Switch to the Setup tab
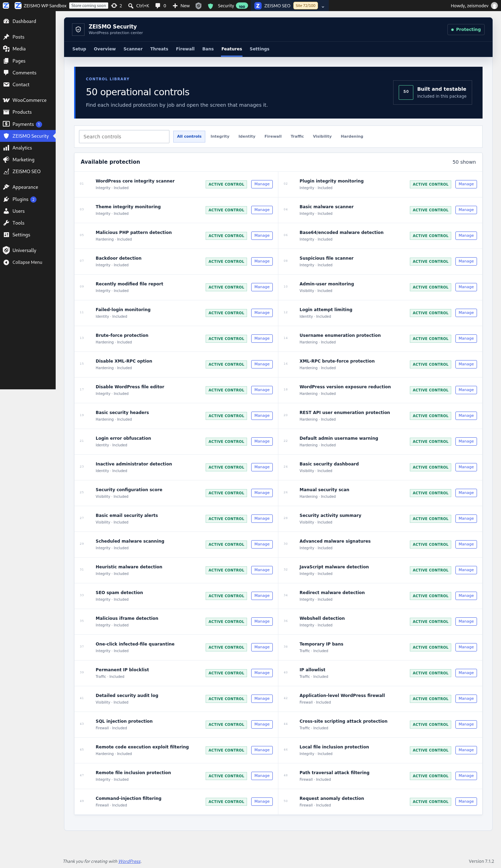This screenshot has width=501, height=868. pos(79,49)
